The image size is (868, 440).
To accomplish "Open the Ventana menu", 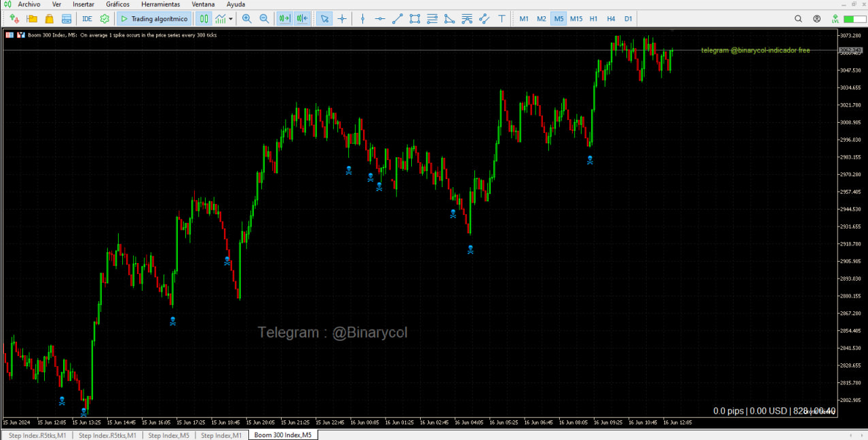I will point(204,4).
